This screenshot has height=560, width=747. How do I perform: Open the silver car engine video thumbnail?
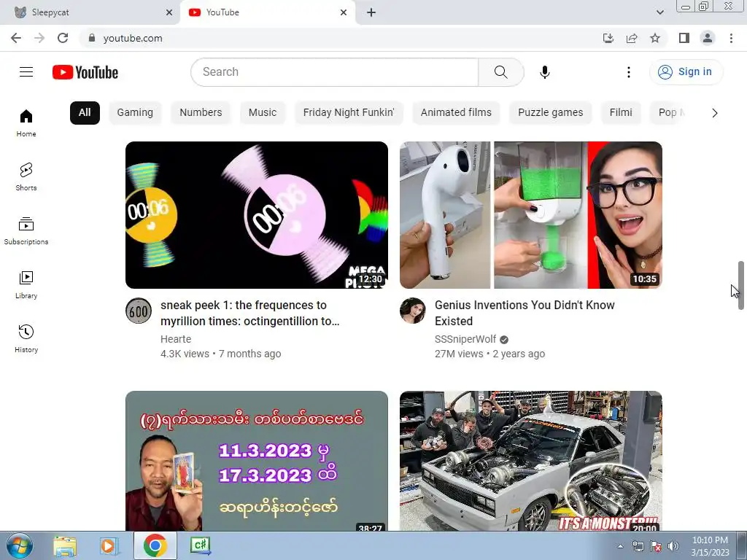pyautogui.click(x=531, y=461)
